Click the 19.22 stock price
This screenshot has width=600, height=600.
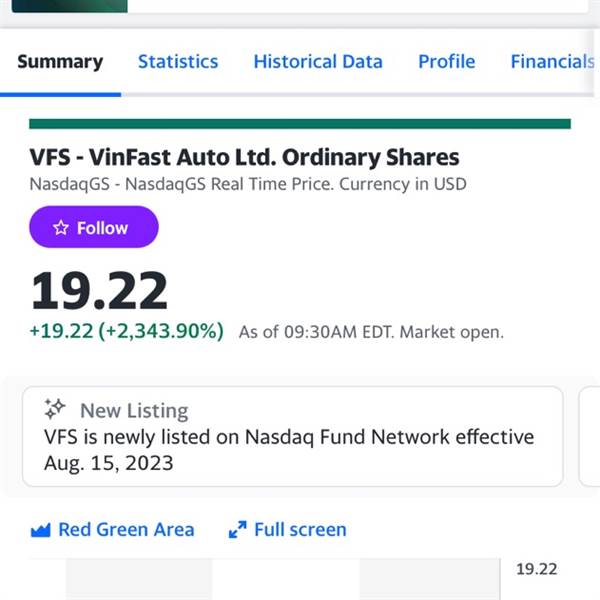coord(99,290)
